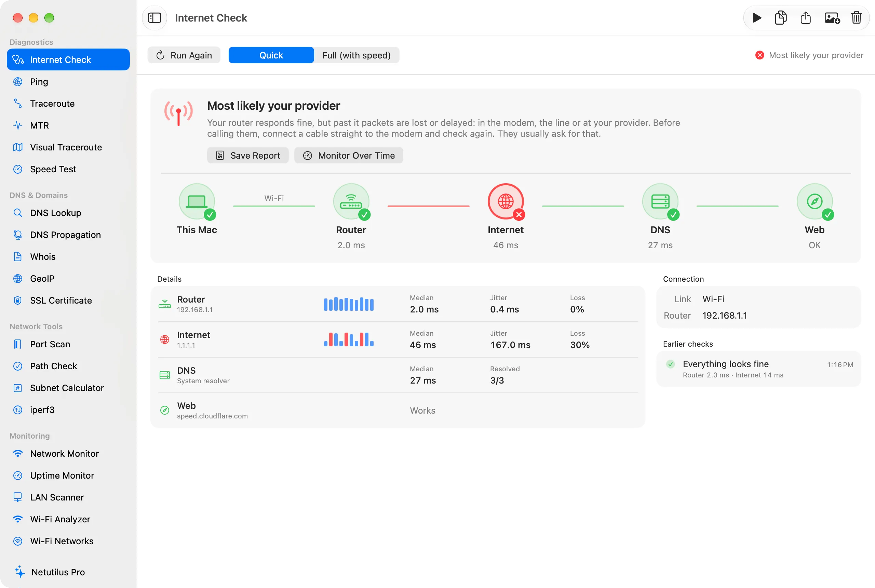Image resolution: width=875 pixels, height=588 pixels.
Task: Click the red antenna provider icon
Action: tap(178, 113)
